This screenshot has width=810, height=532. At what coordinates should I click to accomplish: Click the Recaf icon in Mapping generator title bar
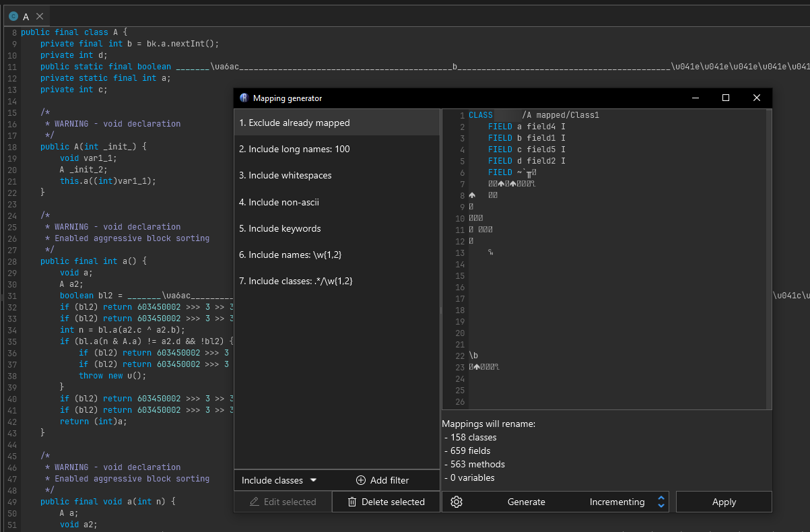[244, 98]
